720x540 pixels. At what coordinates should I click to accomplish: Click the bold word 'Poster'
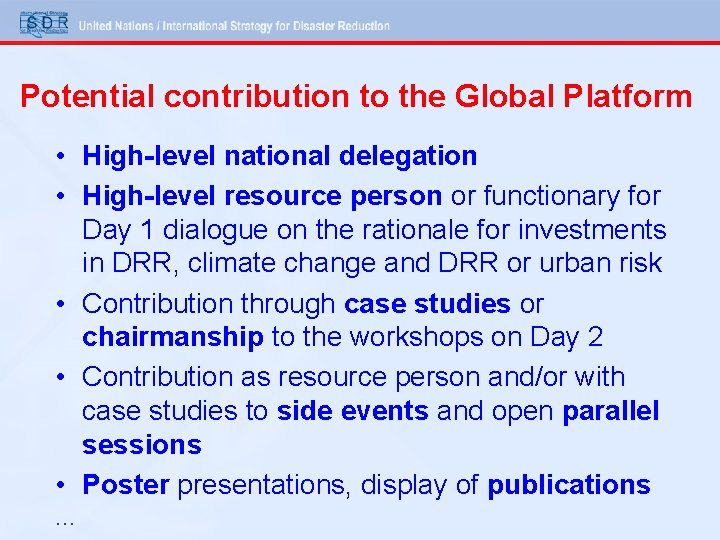[126, 484]
